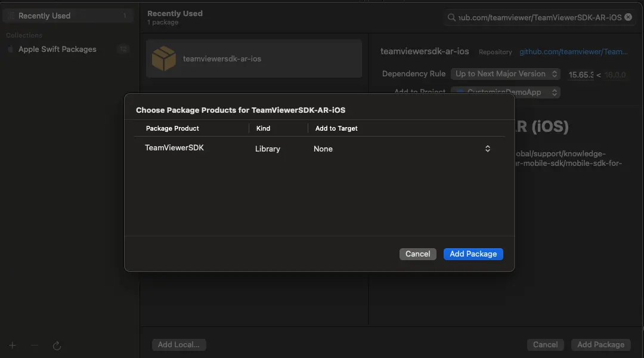This screenshot has width=644, height=358.
Task: Click the plus add collection icon
Action: click(x=13, y=345)
